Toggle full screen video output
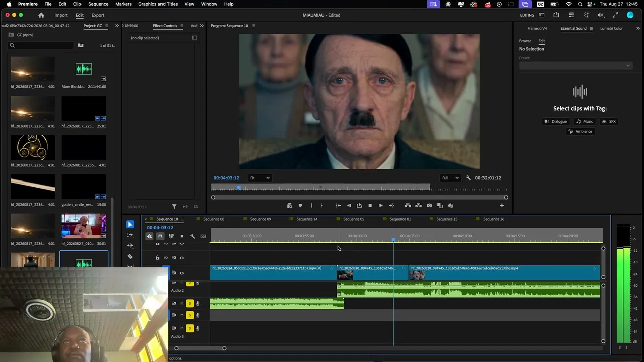The height and width of the screenshot is (362, 644). pos(615,15)
